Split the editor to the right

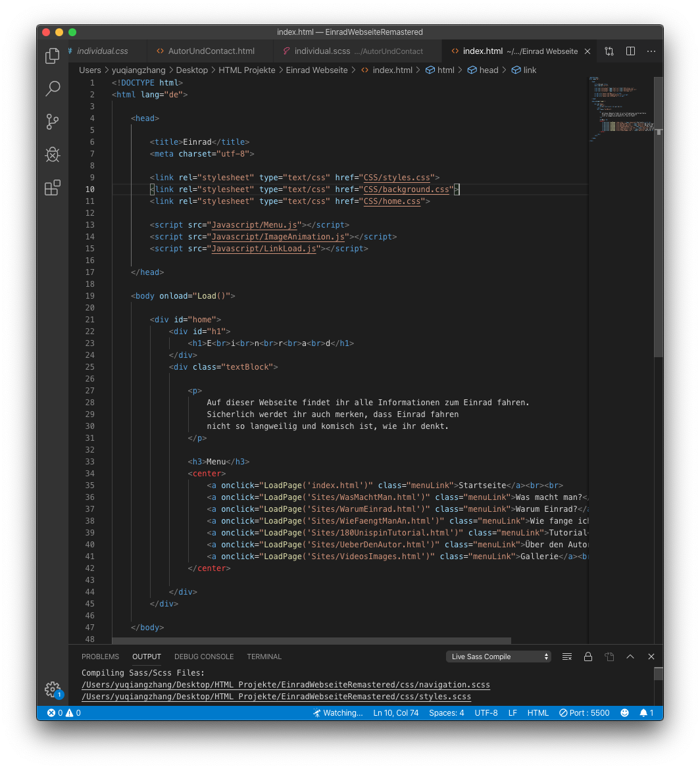coord(630,51)
